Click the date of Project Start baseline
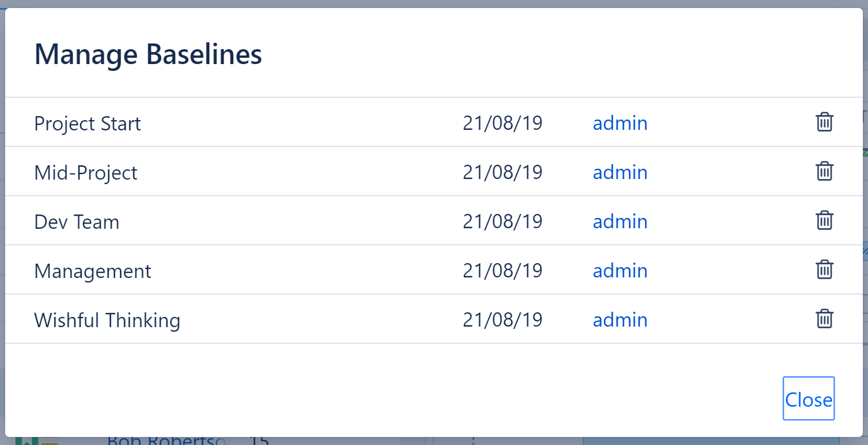 [502, 123]
